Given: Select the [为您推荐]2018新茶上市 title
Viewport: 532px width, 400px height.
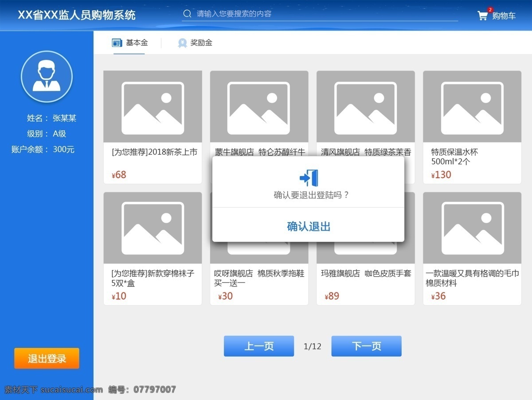Looking at the screenshot, I should (x=154, y=152).
